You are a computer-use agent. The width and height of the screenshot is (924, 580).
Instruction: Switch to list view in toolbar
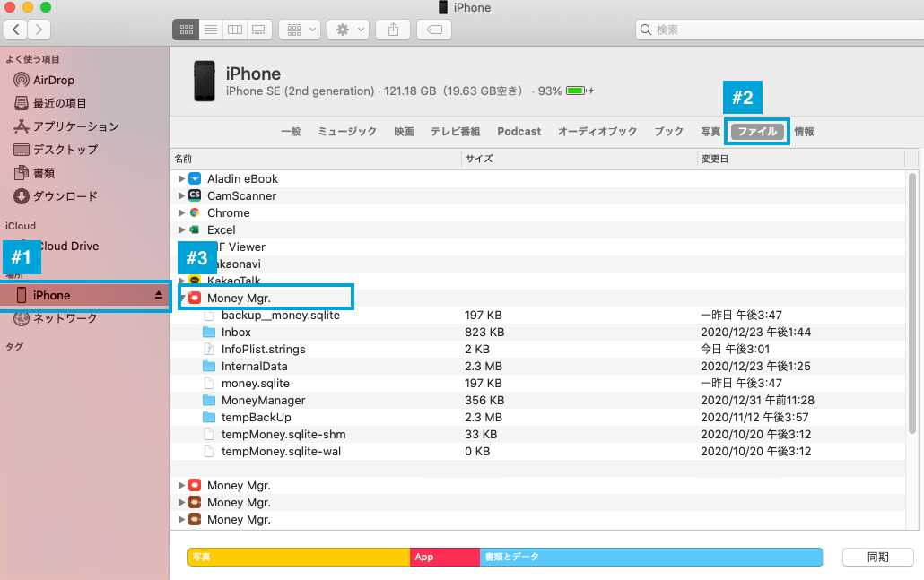pos(211,30)
